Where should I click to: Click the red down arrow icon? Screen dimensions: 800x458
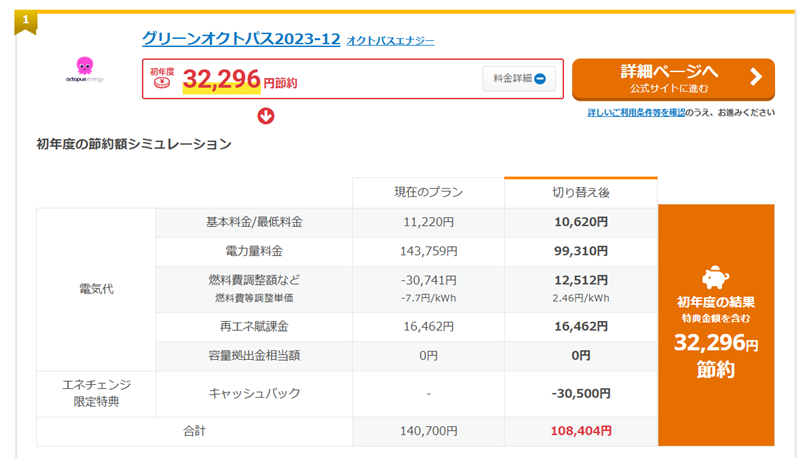click(x=267, y=115)
